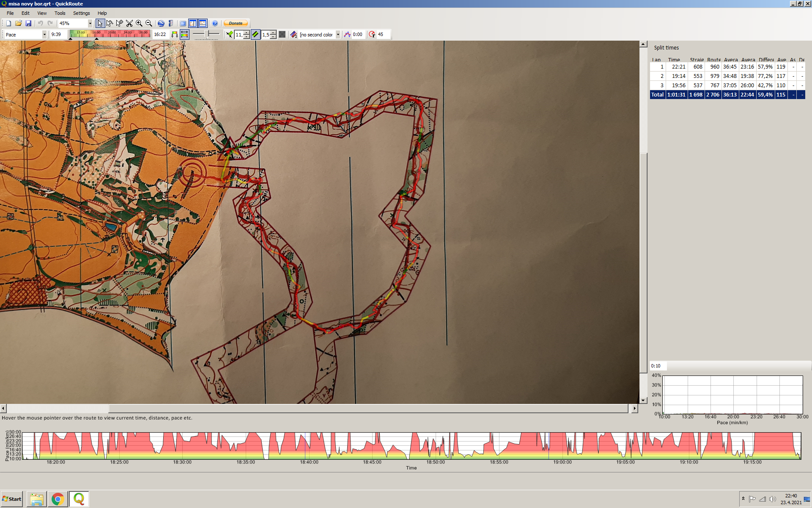Select the Total row 1:01:31
This screenshot has width=812, height=508.
727,95
